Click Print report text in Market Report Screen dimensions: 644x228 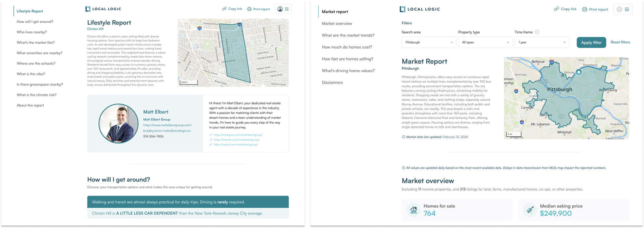tap(599, 9)
